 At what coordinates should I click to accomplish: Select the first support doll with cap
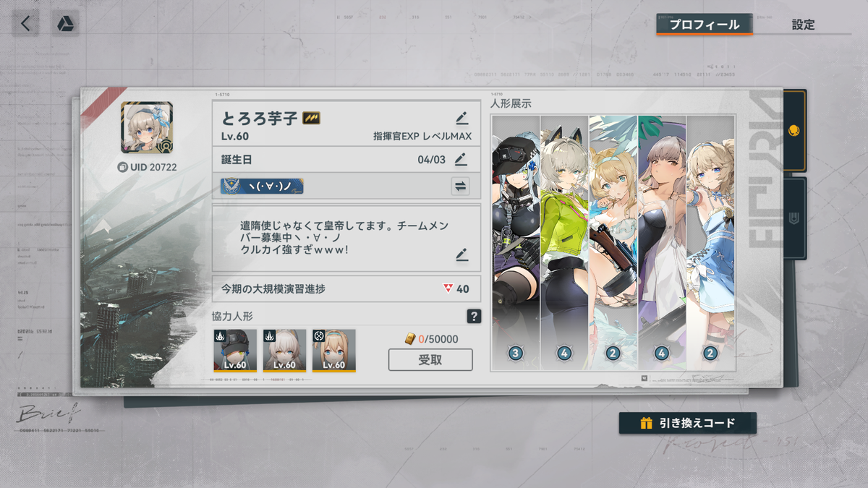[x=235, y=351]
